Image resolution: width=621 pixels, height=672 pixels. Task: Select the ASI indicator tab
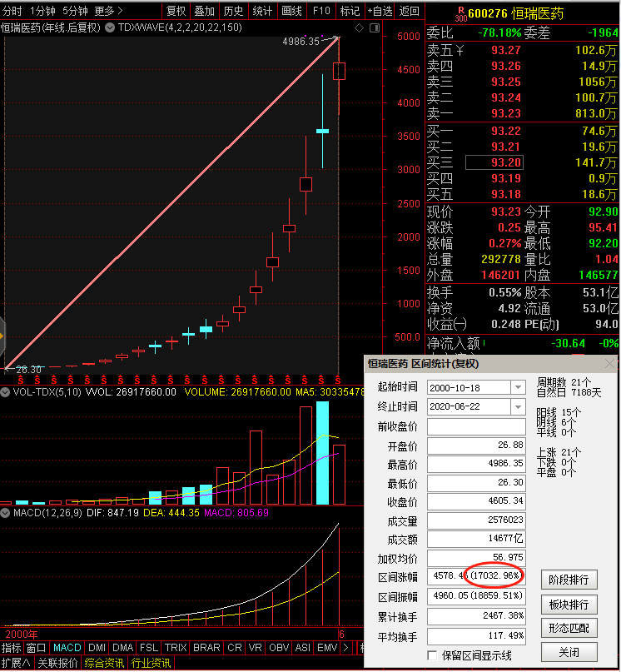coord(302,648)
